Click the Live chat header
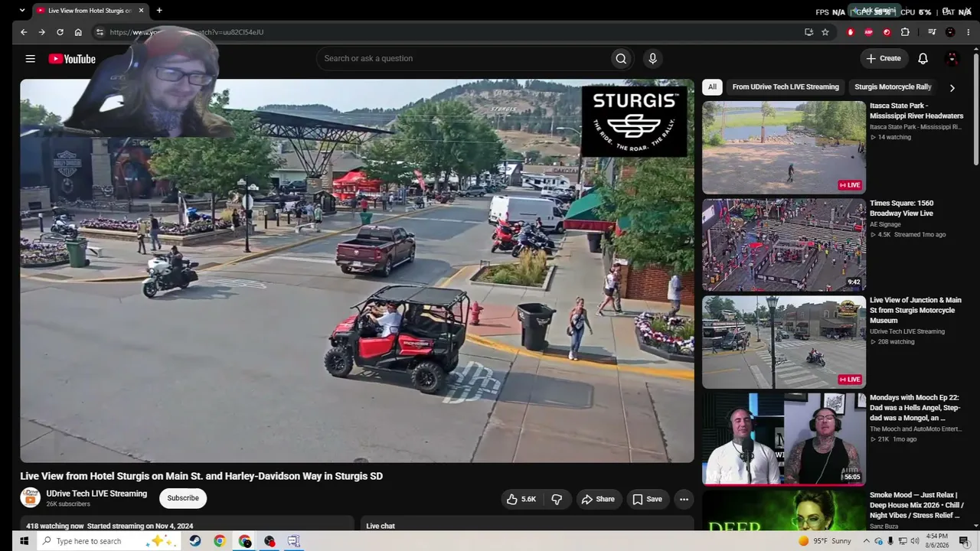This screenshot has height=551, width=980. point(381,526)
